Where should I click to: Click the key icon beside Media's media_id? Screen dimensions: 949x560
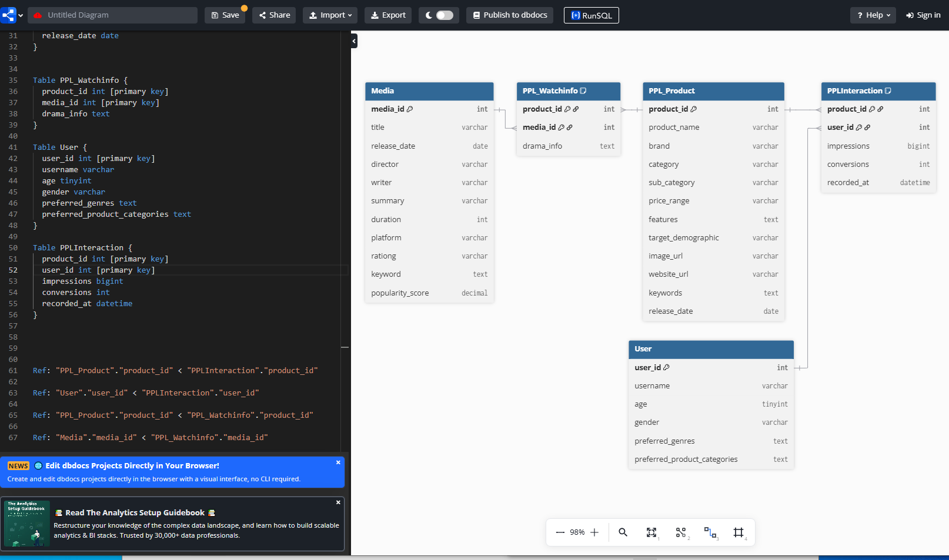tap(410, 109)
